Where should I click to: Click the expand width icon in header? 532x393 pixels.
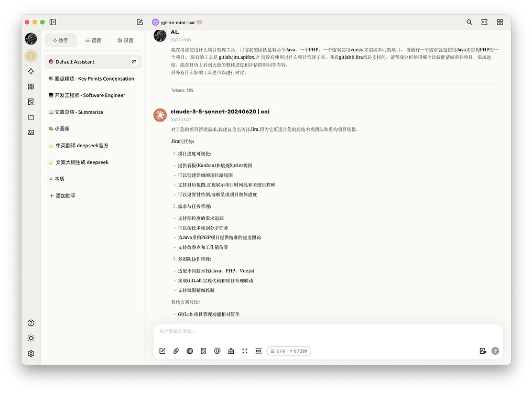pos(484,22)
